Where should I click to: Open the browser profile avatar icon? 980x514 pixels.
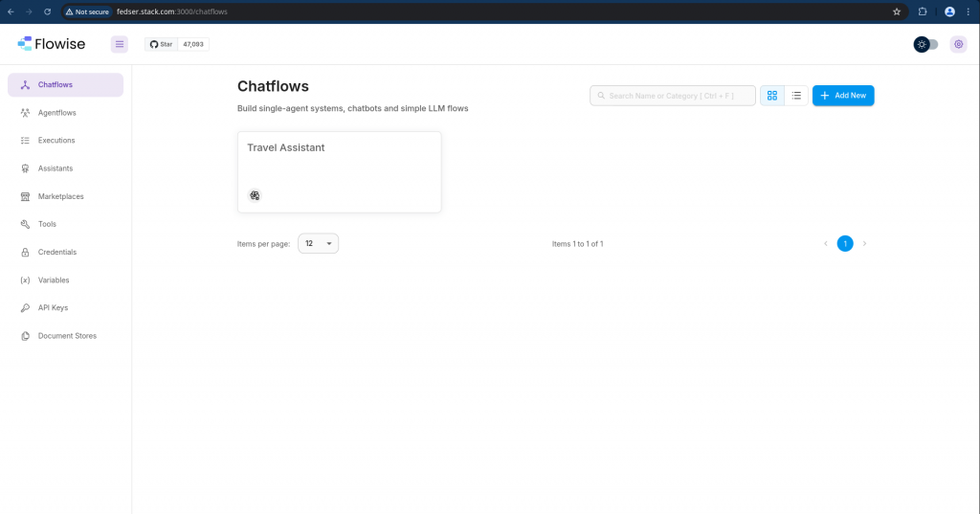949,11
